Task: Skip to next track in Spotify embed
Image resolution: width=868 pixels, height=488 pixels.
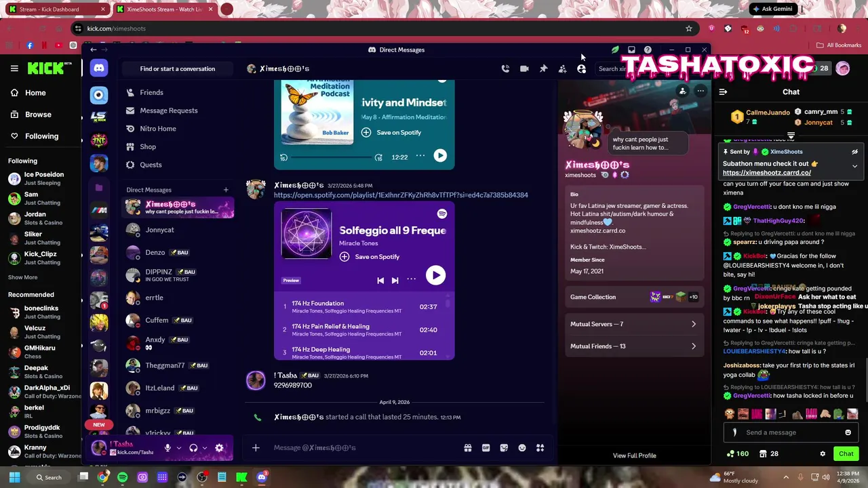Action: 395,280
